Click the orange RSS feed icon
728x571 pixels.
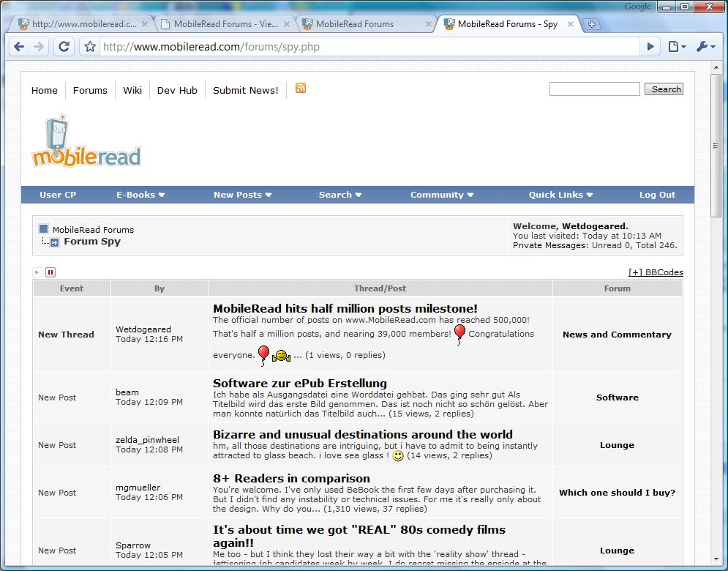(x=301, y=88)
